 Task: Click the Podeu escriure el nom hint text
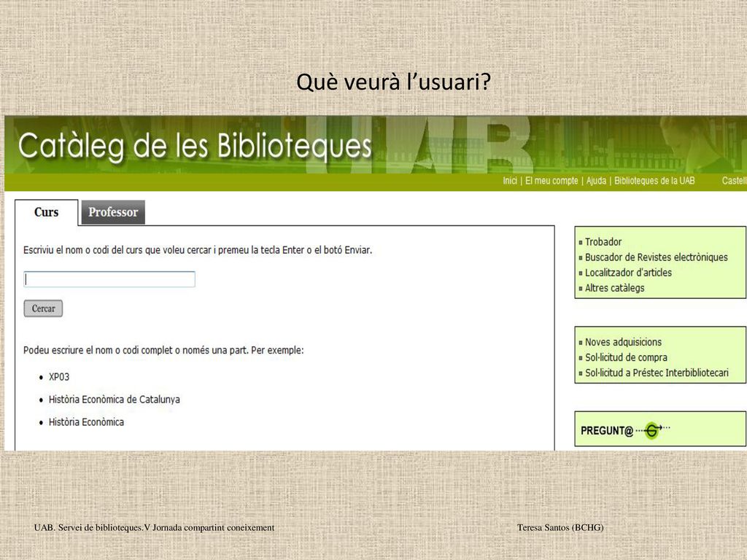pyautogui.click(x=163, y=351)
